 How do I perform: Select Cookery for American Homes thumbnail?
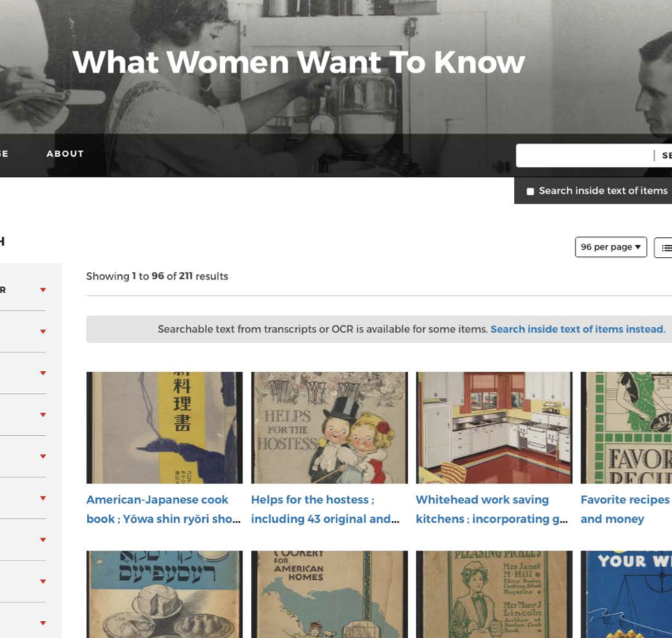pos(330,595)
